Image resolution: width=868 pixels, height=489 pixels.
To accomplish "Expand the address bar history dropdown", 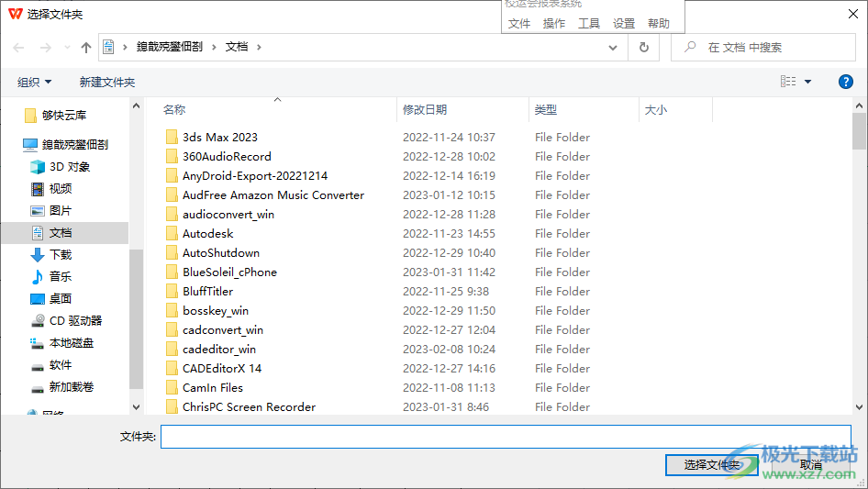I will (x=613, y=48).
